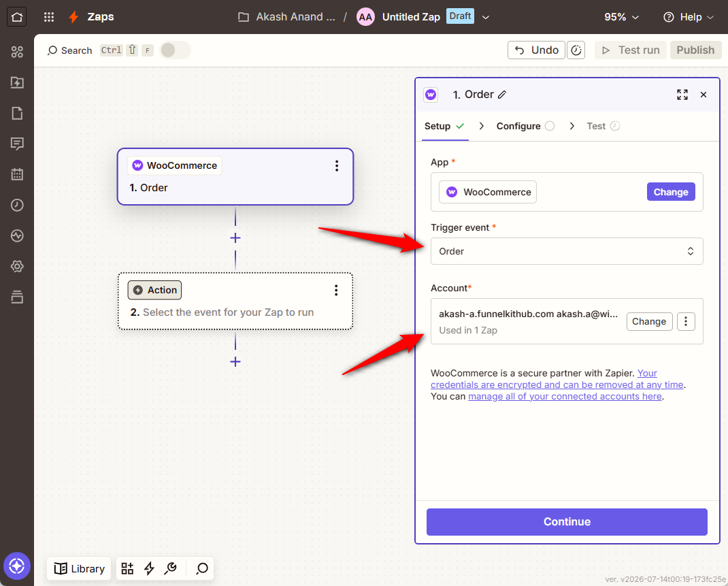Switch to the Setup tab
This screenshot has width=728, height=586.
click(444, 127)
